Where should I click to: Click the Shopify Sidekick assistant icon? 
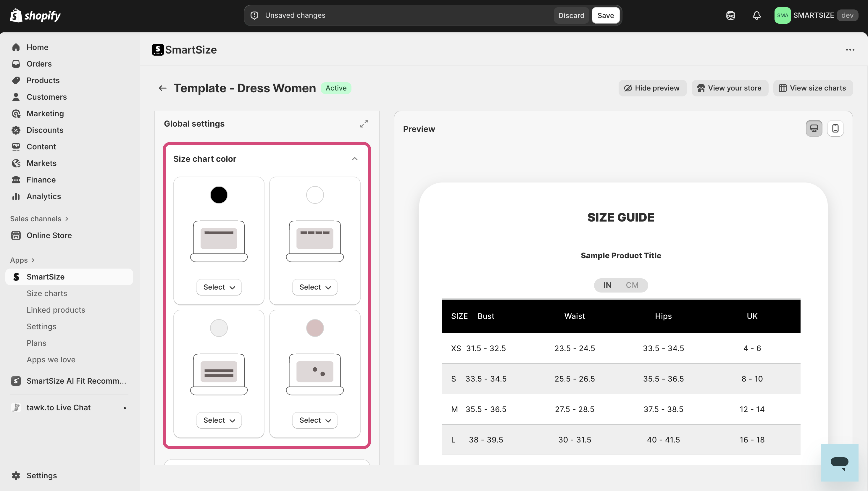730,15
